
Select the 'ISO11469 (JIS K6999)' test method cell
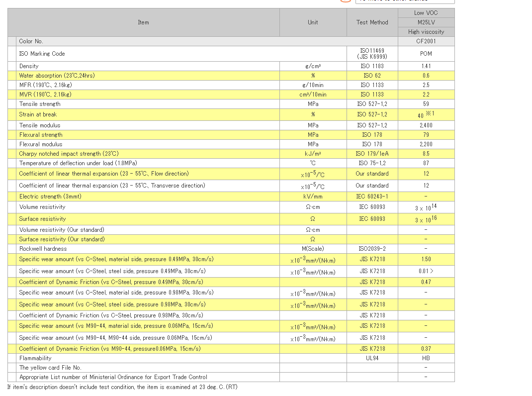[x=372, y=54]
